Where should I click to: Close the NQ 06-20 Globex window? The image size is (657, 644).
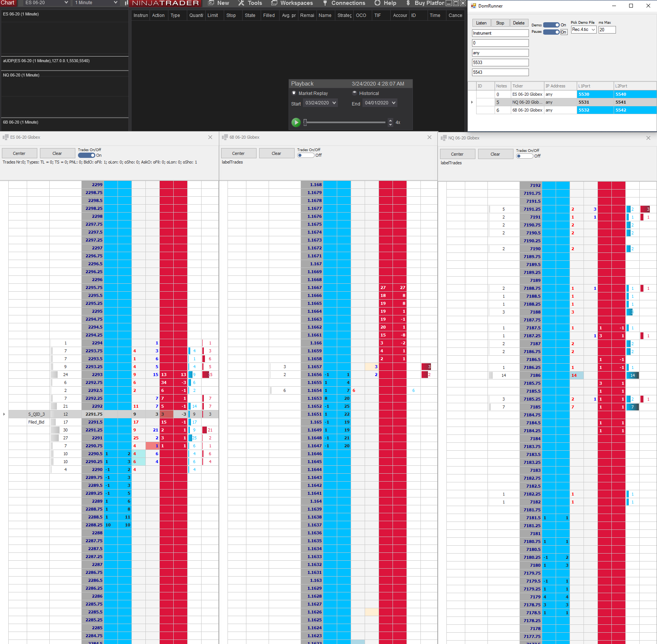[648, 138]
